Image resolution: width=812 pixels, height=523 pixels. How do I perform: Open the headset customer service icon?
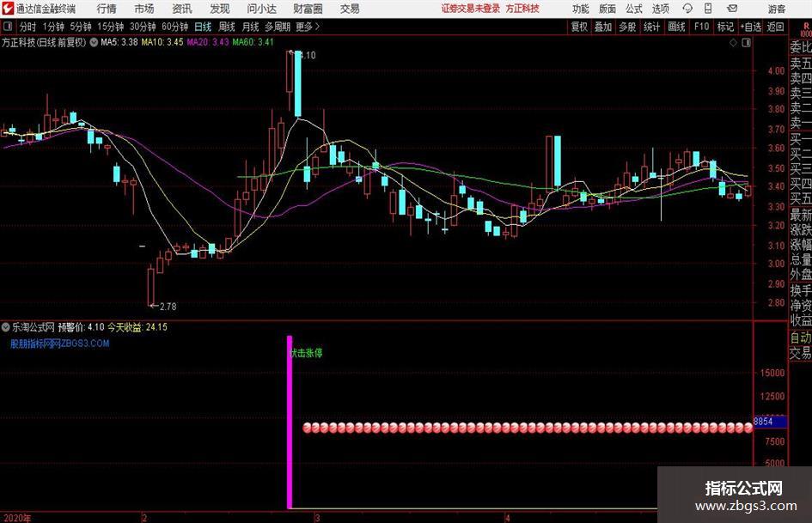coord(687,9)
